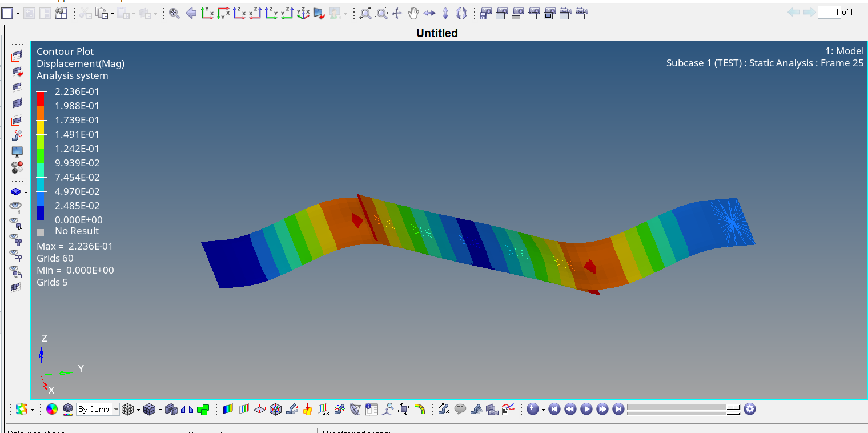Screen dimensions: 868x433
Task: Set the first XY plane view icon
Action: coord(207,13)
